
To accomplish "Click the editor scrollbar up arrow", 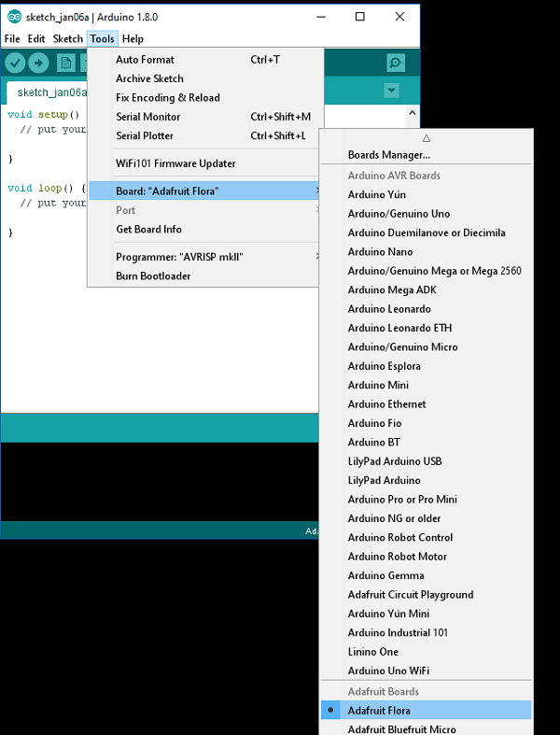I will [412, 111].
